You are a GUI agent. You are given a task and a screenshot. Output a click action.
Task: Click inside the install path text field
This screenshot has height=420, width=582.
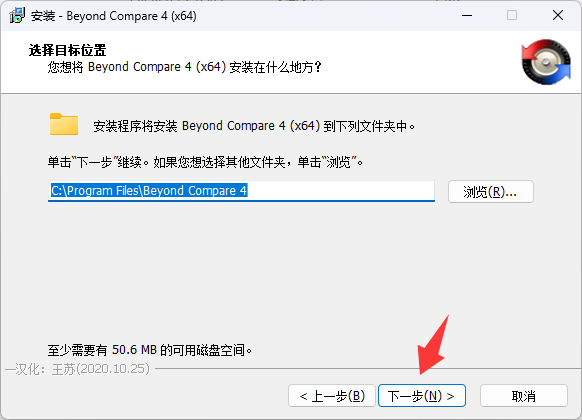pyautogui.click(x=241, y=191)
